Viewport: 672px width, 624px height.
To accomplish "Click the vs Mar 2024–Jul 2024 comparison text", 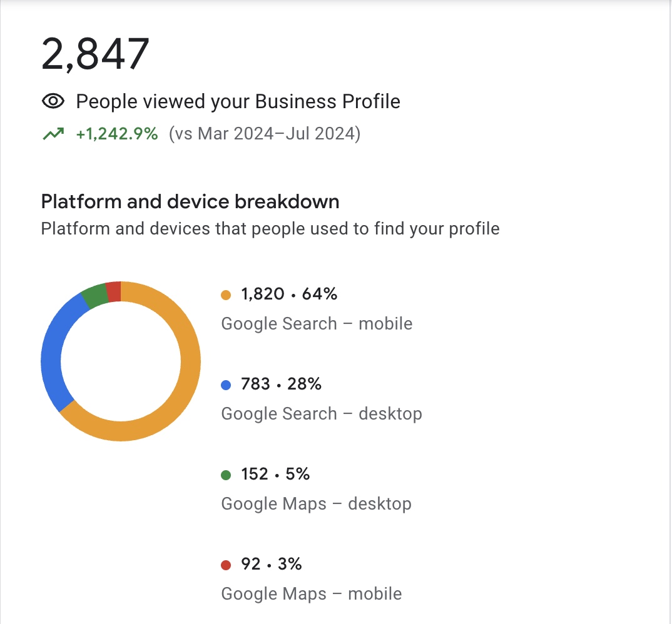I will [265, 134].
